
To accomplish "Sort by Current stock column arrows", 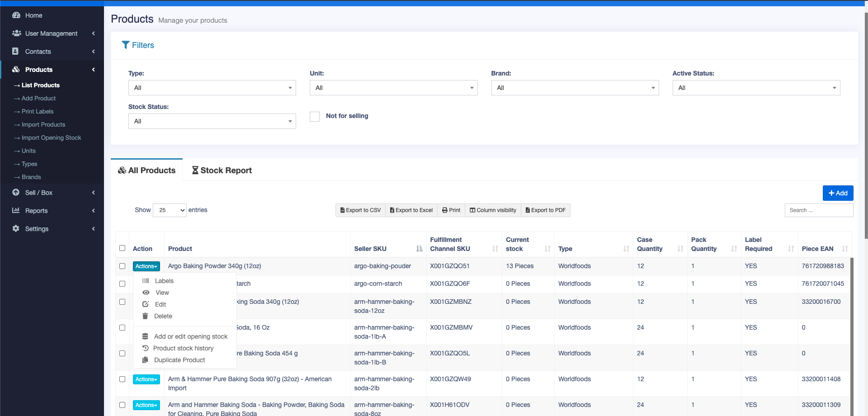I will (x=548, y=249).
